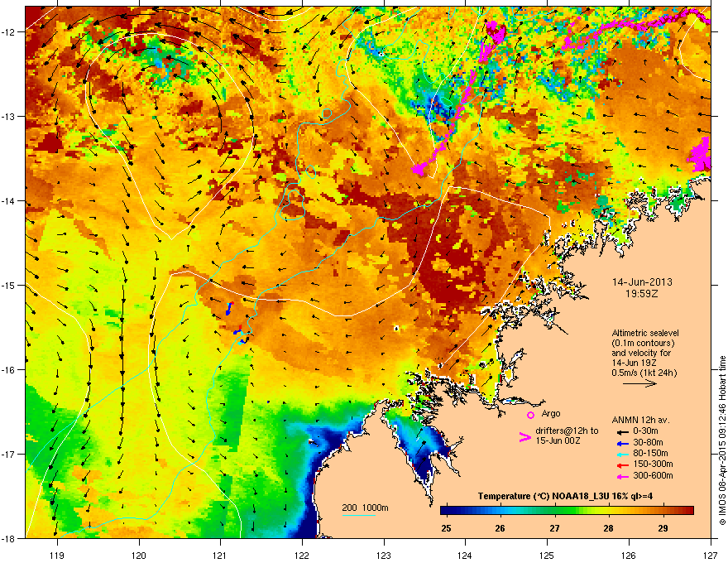Click the 'Argo' legend label
Viewport: 728px width, 563px height.
[x=551, y=413]
